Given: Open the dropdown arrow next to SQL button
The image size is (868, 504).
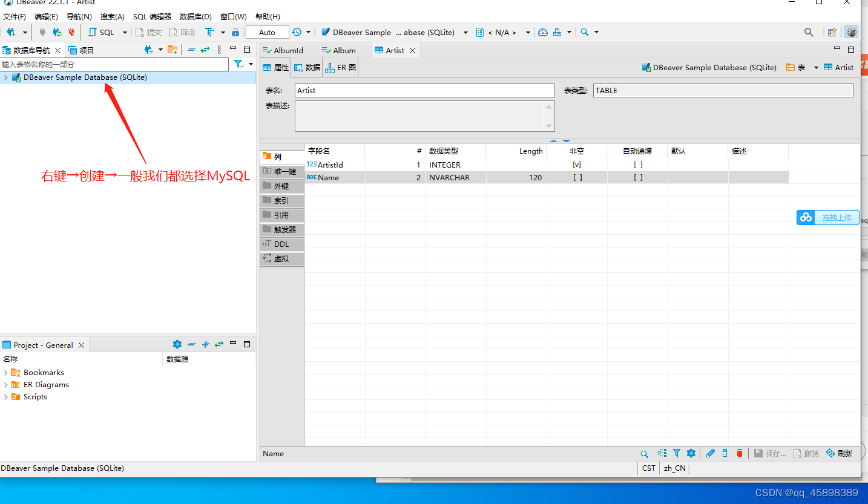Looking at the screenshot, I should click(125, 32).
